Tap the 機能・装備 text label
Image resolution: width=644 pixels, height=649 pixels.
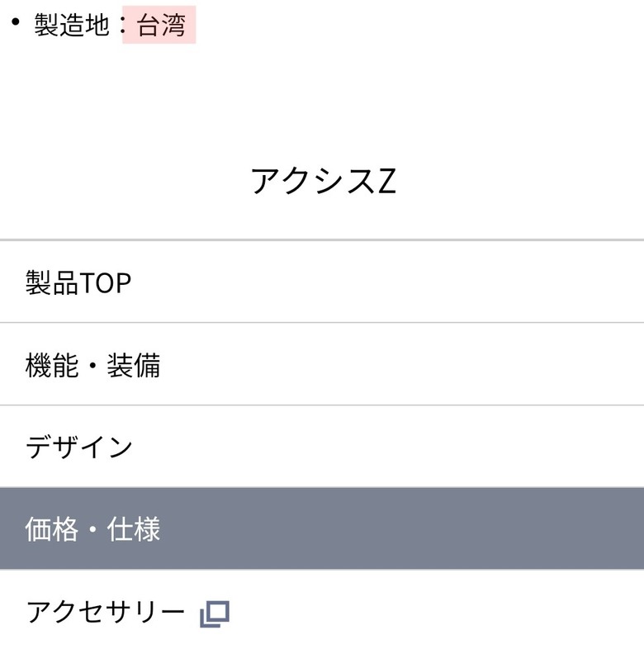(x=92, y=365)
